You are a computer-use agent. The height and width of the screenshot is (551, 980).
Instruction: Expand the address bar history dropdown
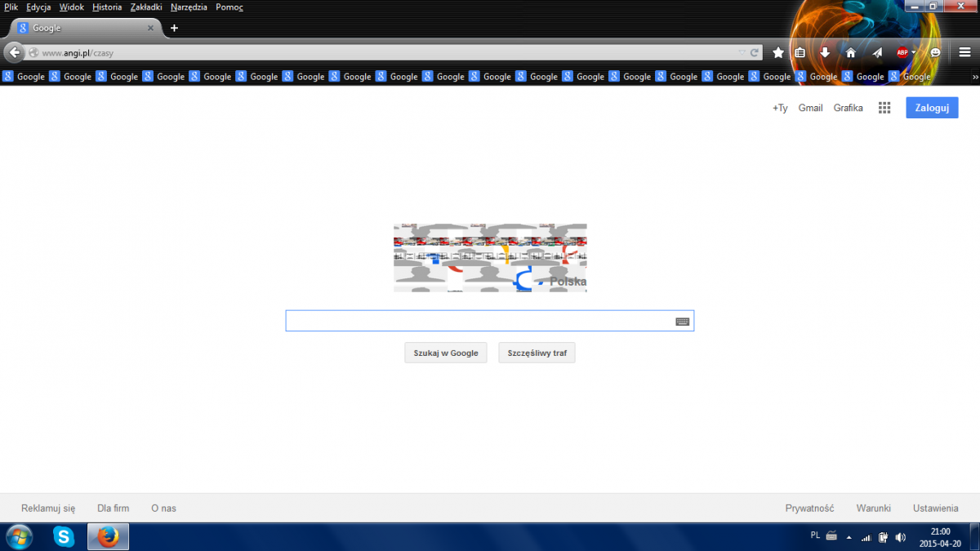pyautogui.click(x=742, y=52)
